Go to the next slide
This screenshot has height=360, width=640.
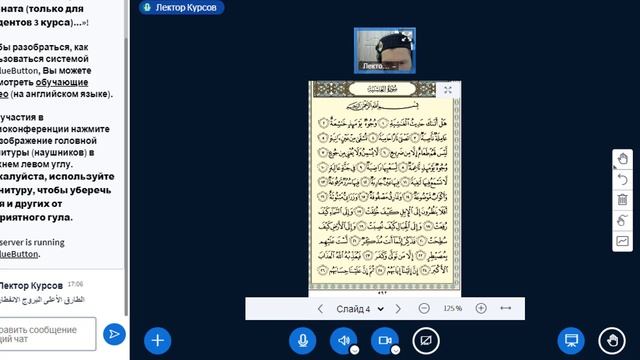(398, 309)
